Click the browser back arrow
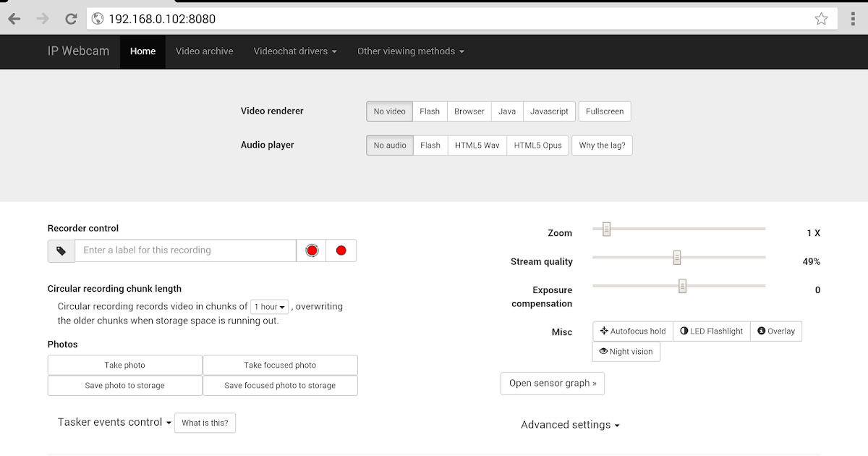The width and height of the screenshot is (868, 456). coord(14,19)
